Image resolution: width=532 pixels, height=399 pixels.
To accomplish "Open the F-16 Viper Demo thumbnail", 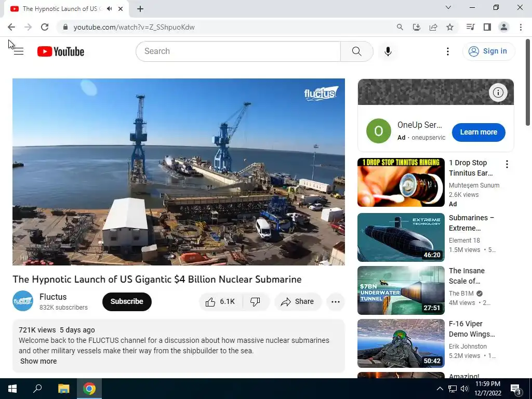I will pos(401,343).
